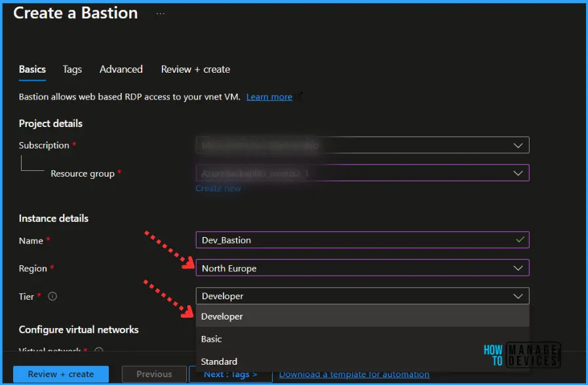Viewport: 588px width, 385px height.
Task: Switch to the Tags tab
Action: pos(72,69)
